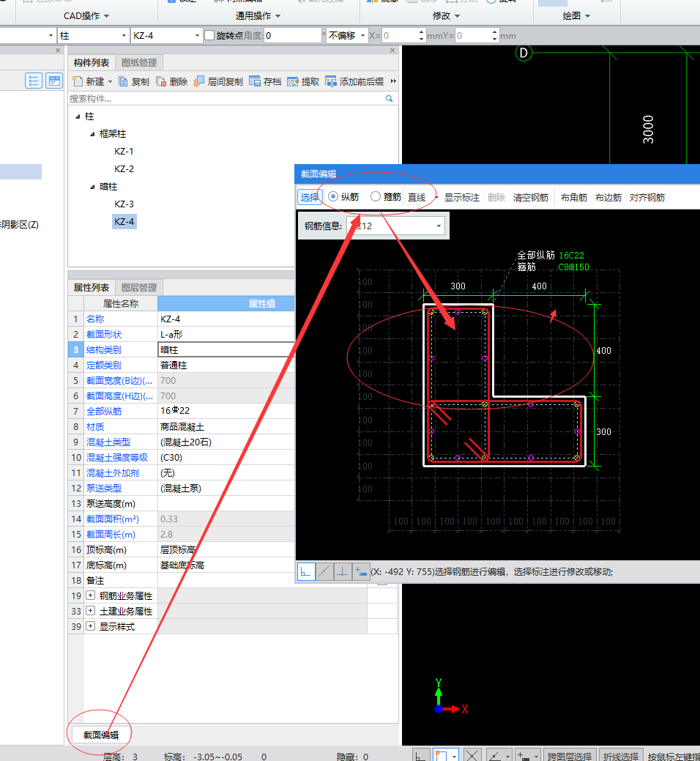Click the search magnifier icon in component search
This screenshot has width=700, height=761.
tap(389, 99)
